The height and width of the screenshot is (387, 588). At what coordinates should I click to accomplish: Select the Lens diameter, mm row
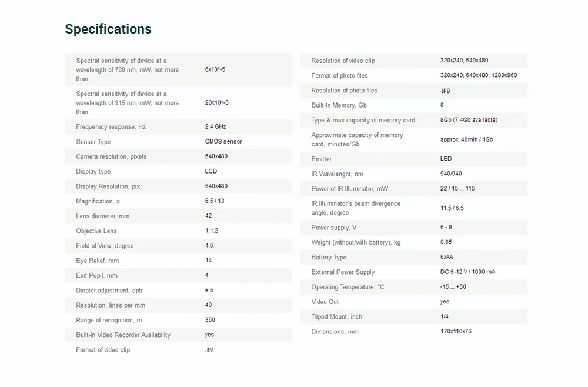click(x=179, y=216)
